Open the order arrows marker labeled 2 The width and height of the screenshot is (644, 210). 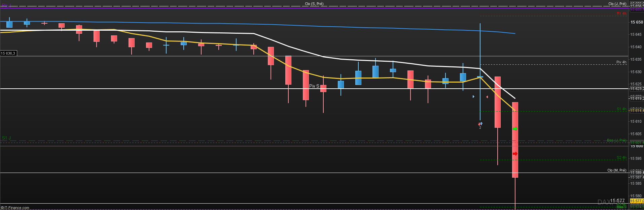point(480,125)
